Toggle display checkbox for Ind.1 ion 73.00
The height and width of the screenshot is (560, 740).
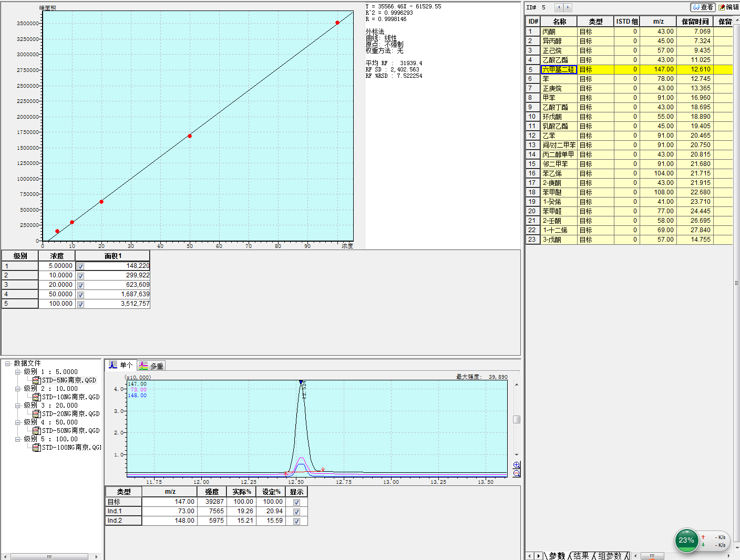296,512
